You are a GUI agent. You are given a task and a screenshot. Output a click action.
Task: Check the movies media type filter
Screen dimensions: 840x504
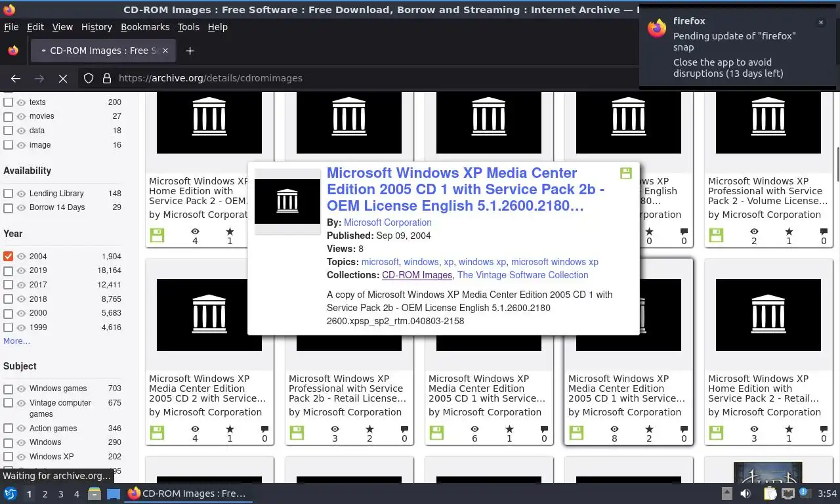[8, 116]
